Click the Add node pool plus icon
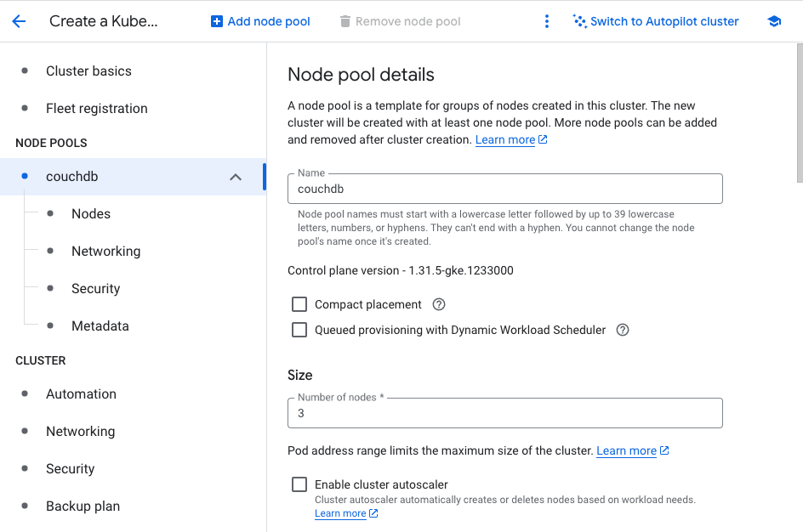This screenshot has width=803, height=532. (x=217, y=21)
